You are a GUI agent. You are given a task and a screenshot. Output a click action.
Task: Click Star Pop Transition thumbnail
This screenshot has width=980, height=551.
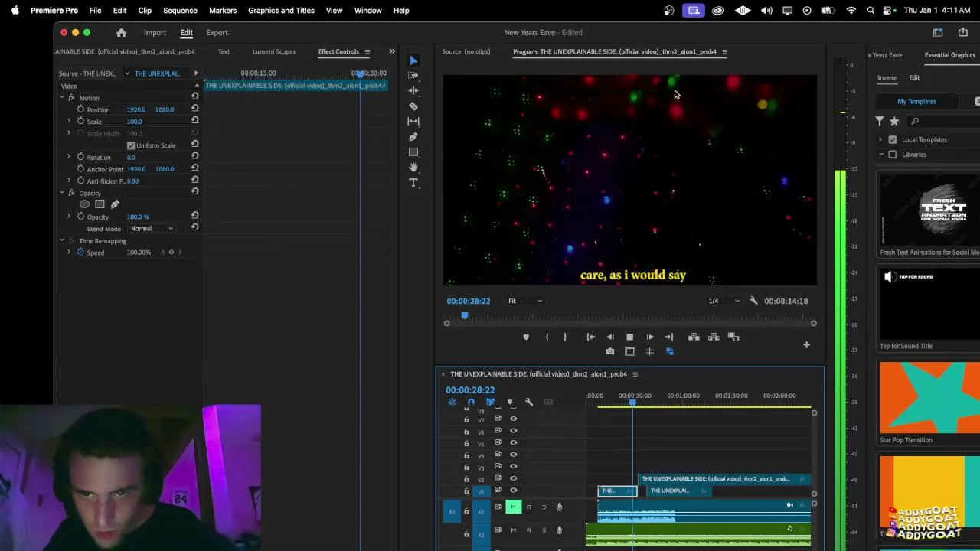pos(929,397)
